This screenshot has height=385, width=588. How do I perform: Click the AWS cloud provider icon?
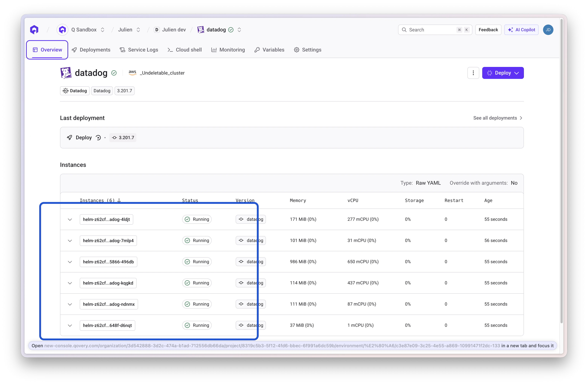(133, 73)
